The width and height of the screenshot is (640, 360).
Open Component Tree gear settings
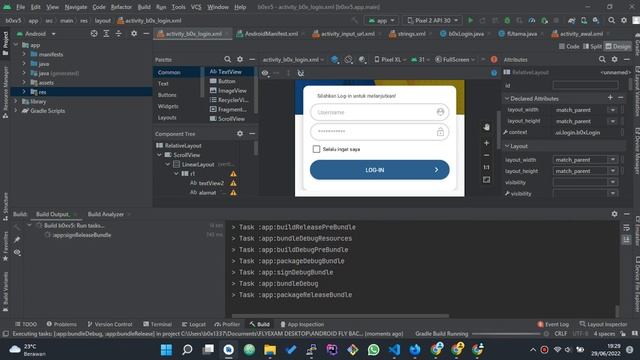pyautogui.click(x=240, y=133)
